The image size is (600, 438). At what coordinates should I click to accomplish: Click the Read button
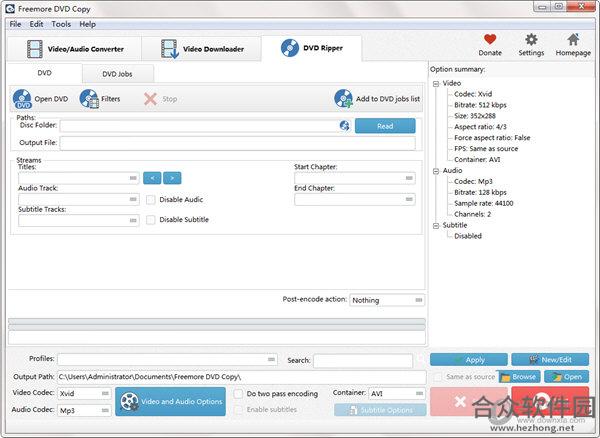pyautogui.click(x=385, y=126)
